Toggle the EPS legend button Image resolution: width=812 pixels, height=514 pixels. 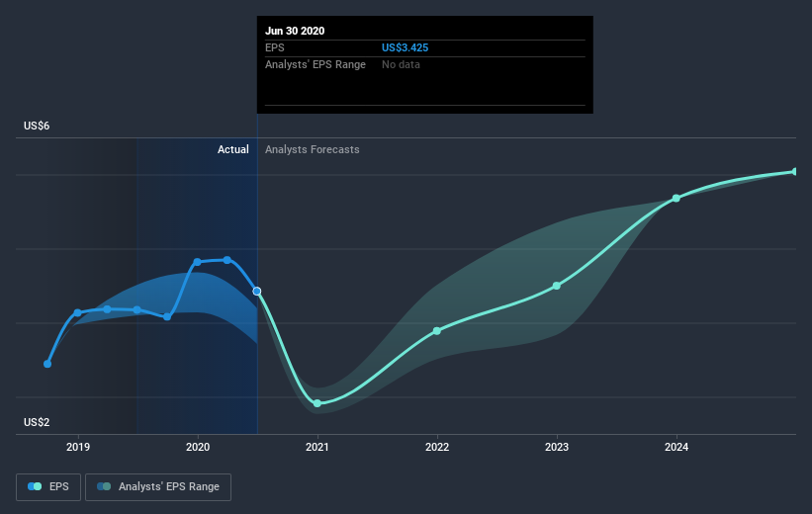(48, 486)
